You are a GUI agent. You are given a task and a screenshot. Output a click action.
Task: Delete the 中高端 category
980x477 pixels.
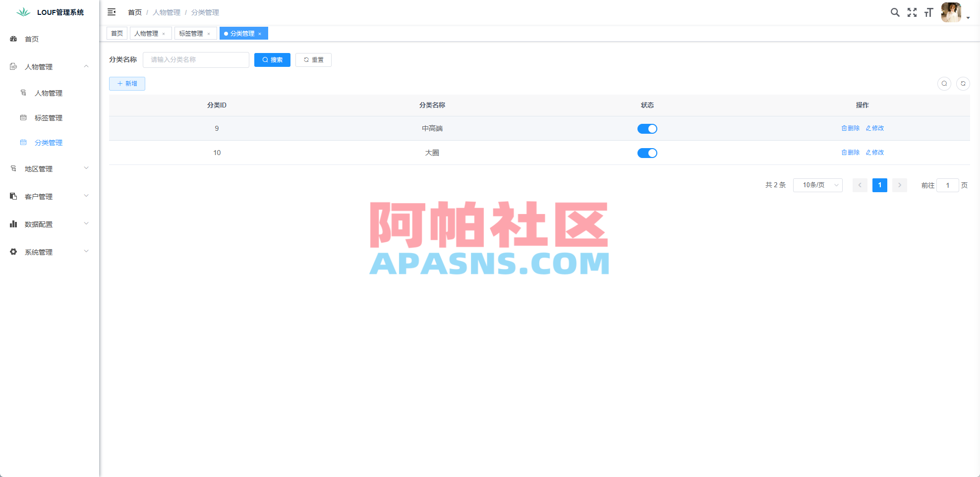click(x=851, y=128)
